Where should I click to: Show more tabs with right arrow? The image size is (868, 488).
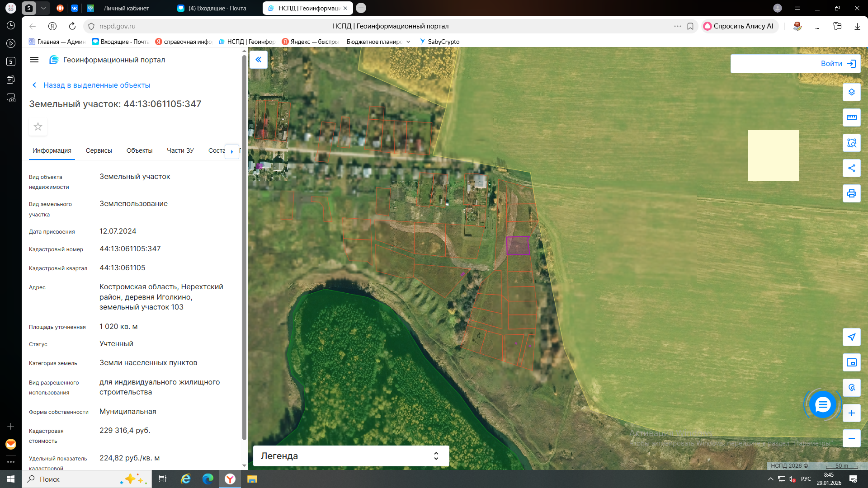click(x=232, y=151)
